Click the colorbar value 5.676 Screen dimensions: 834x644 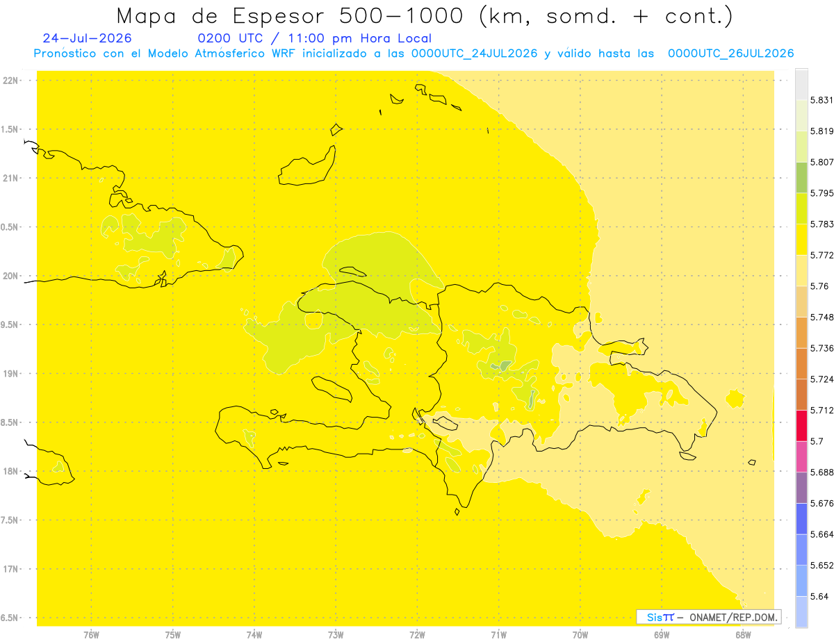[821, 503]
